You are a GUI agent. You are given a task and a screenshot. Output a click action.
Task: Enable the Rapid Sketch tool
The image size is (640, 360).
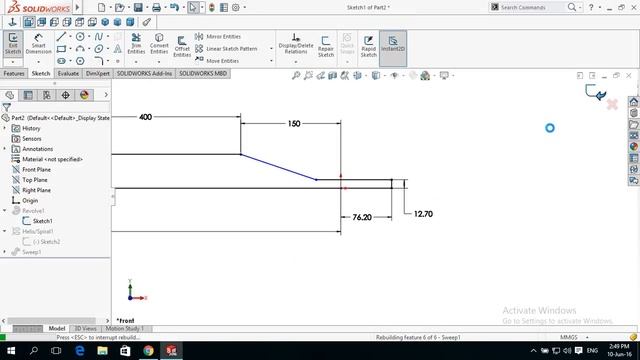368,46
